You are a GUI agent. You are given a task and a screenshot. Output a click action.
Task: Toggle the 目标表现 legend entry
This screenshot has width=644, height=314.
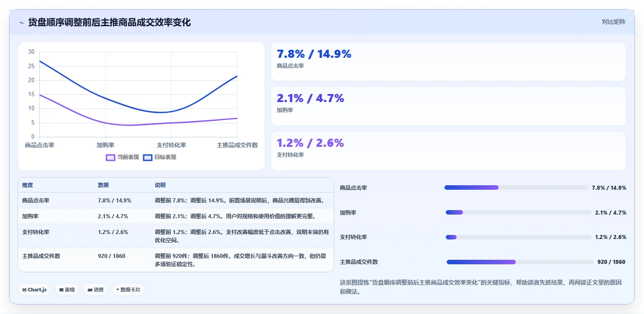click(159, 157)
